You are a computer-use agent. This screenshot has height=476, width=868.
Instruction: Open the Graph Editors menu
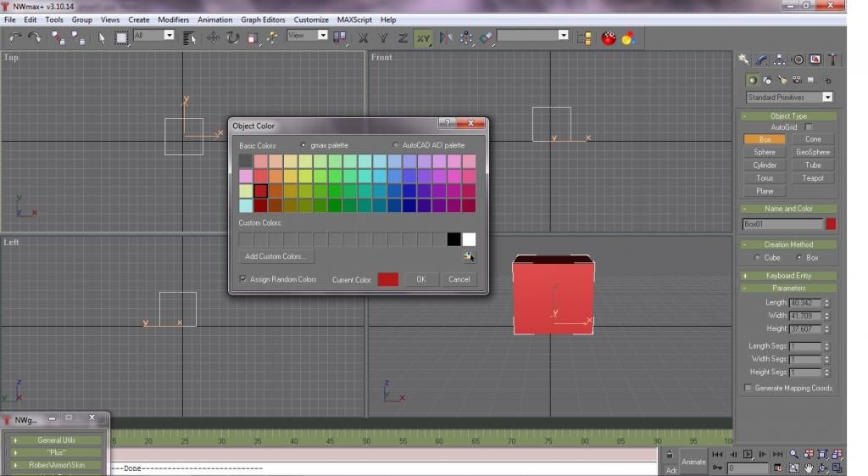(x=263, y=20)
